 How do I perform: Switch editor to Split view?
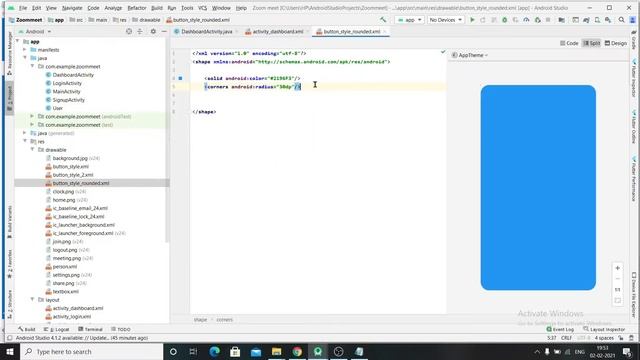pyautogui.click(x=591, y=43)
